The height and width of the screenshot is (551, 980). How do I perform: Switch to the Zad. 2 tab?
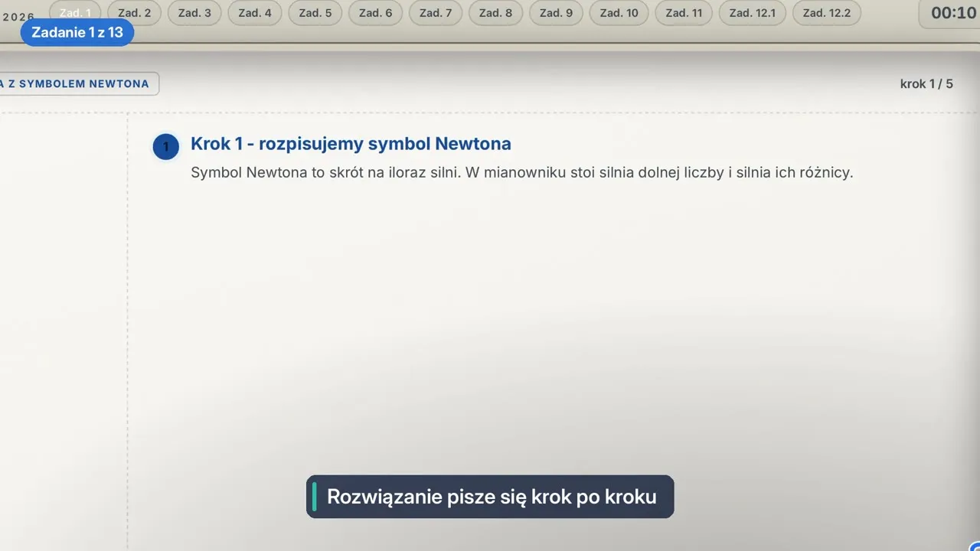134,13
